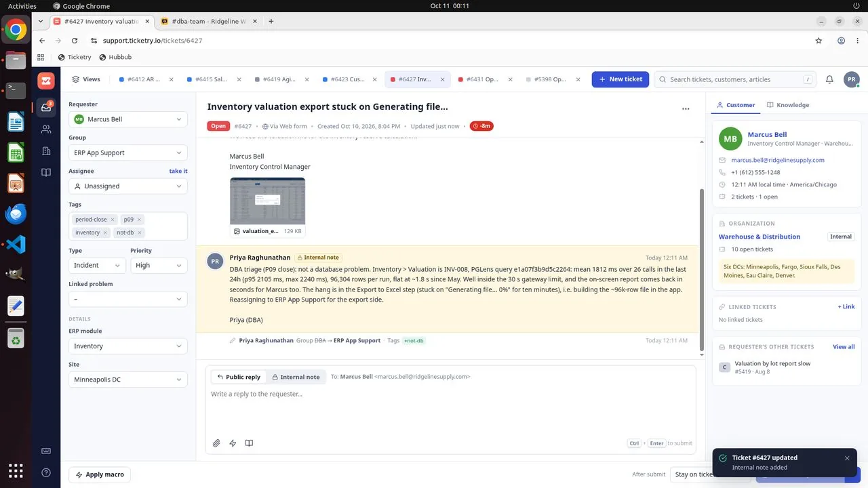Viewport: 868px width, 488px height.
Task: Open the Assignee dropdown showing Unassigned
Action: [x=128, y=186]
